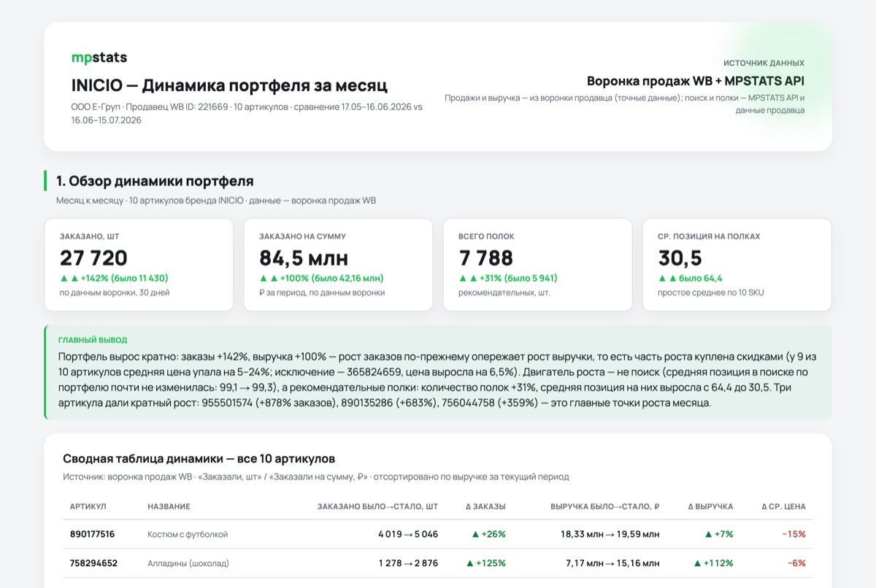
Task: Click the '+7%' revenue delta cell
Action: click(x=719, y=534)
